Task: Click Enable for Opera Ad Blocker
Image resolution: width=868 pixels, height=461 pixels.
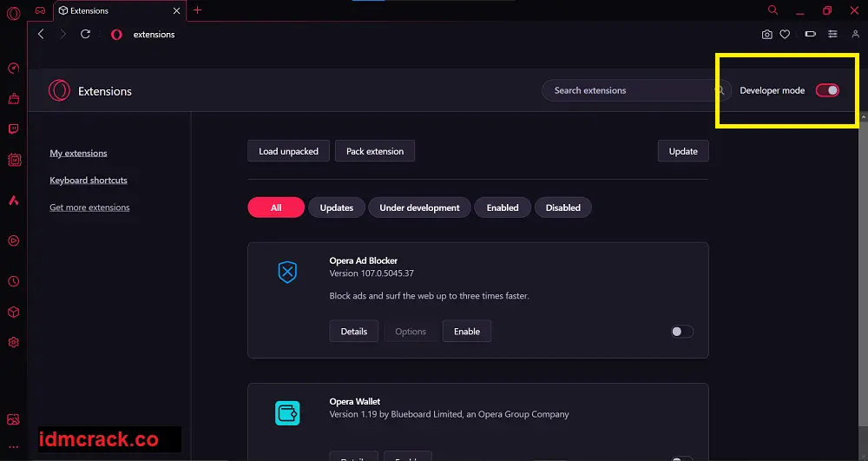Action: 467,332
